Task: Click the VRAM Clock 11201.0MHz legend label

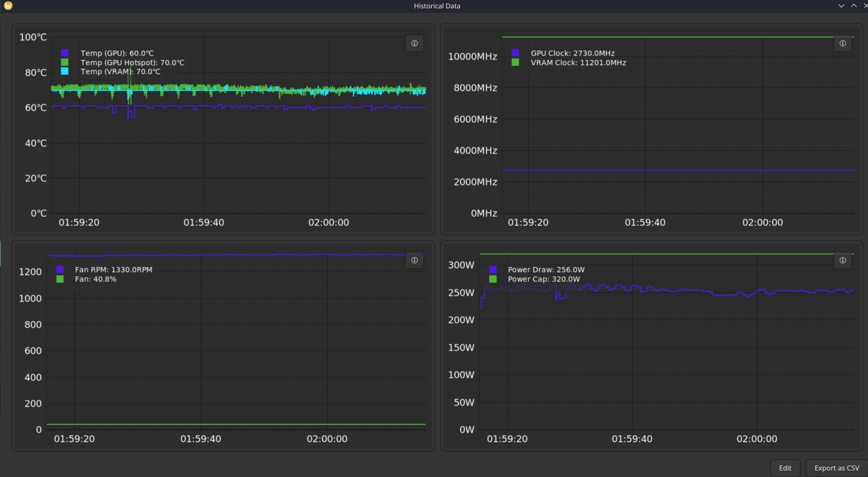Action: click(578, 62)
